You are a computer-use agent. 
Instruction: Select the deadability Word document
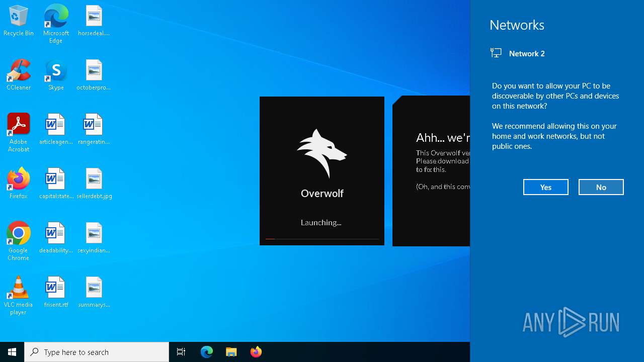tap(56, 238)
